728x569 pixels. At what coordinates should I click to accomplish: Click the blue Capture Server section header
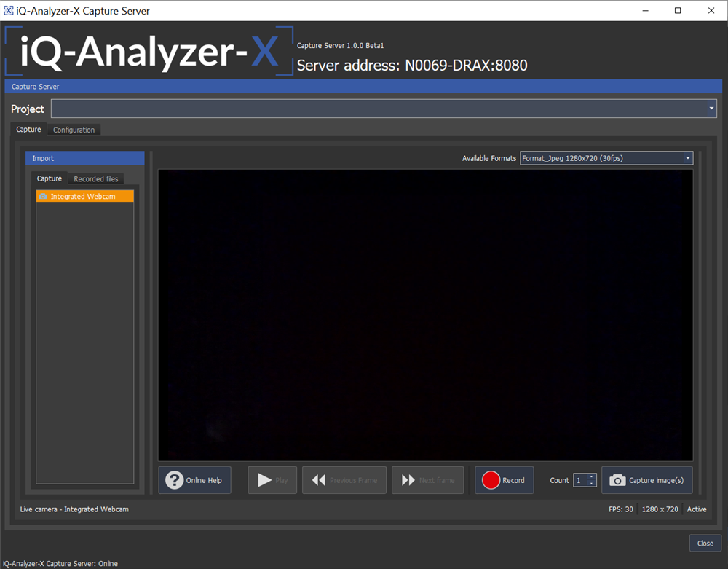[x=363, y=87]
